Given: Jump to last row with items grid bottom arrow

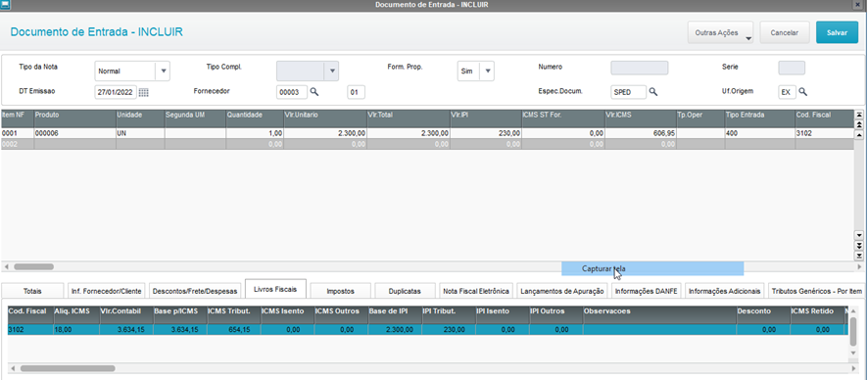Looking at the screenshot, I should coord(859,256).
